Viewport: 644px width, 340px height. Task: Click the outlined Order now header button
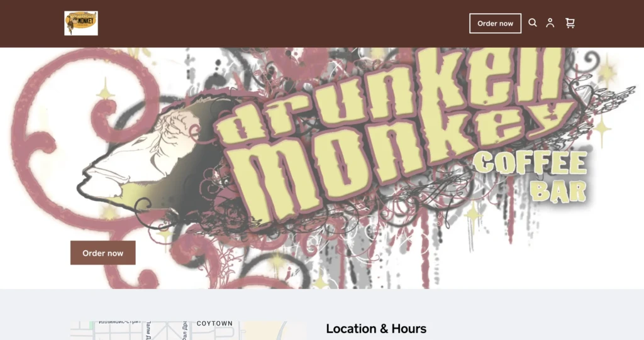[496, 23]
